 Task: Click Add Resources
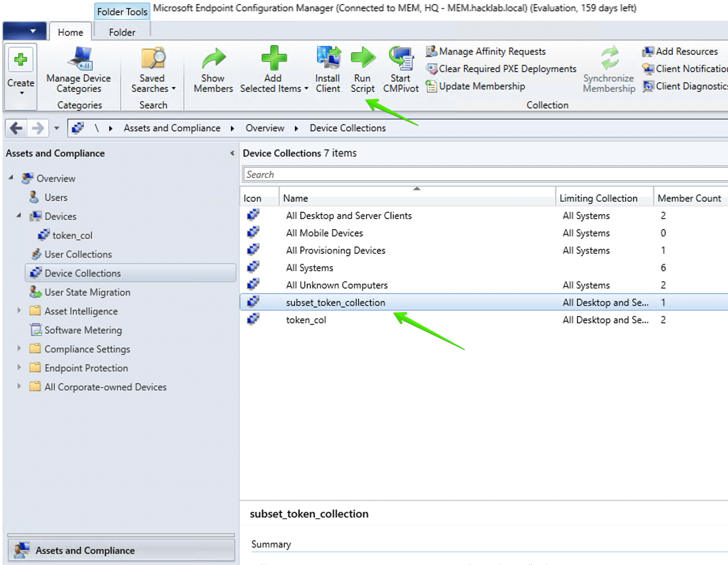pyautogui.click(x=680, y=51)
